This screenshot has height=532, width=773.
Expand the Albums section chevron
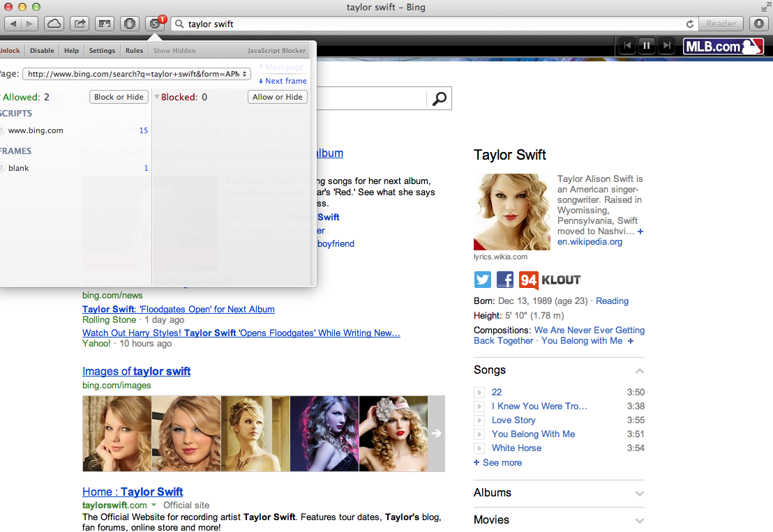click(x=640, y=493)
